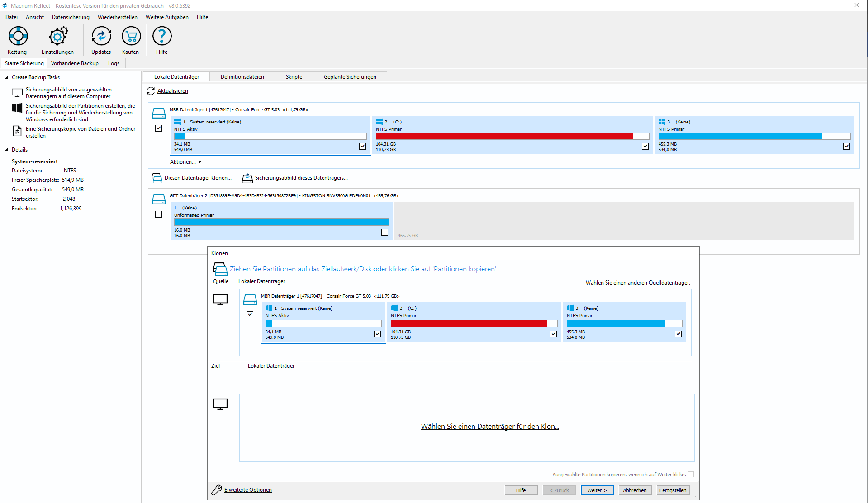Viewport: 868px width, 503px height.
Task: Click the Windows partition backup task icon
Action: click(17, 108)
